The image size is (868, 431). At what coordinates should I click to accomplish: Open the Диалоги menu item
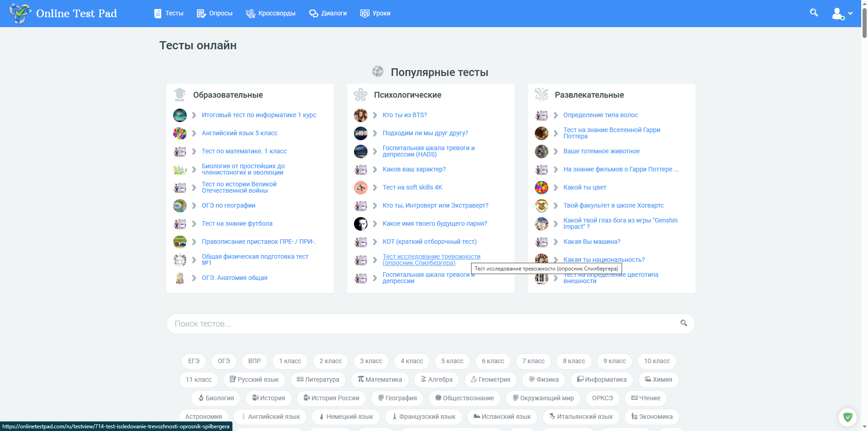point(328,14)
